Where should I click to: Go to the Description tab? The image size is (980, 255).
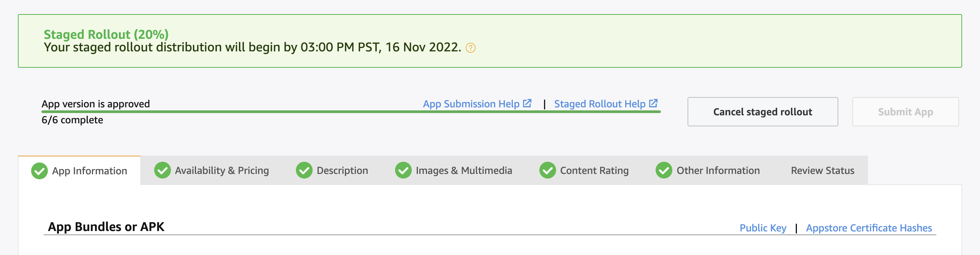(x=342, y=171)
